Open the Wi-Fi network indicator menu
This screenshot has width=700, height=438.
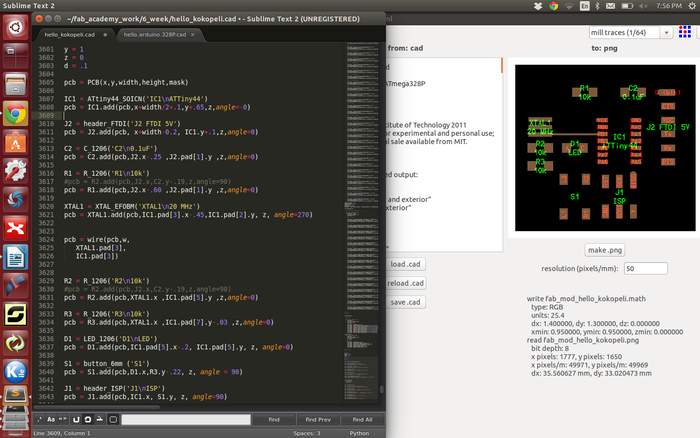tap(569, 6)
